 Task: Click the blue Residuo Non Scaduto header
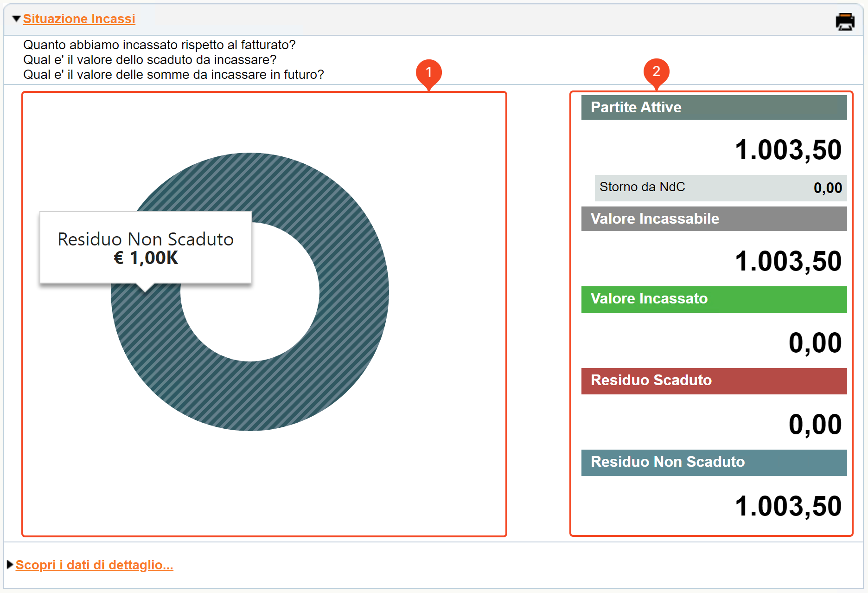coord(714,463)
